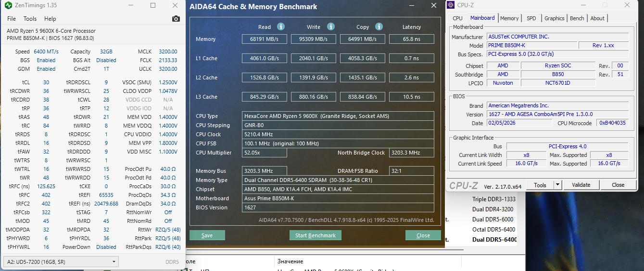
Task: Click the Motherboard field Asus Prime B850M-K
Action: coord(339,198)
